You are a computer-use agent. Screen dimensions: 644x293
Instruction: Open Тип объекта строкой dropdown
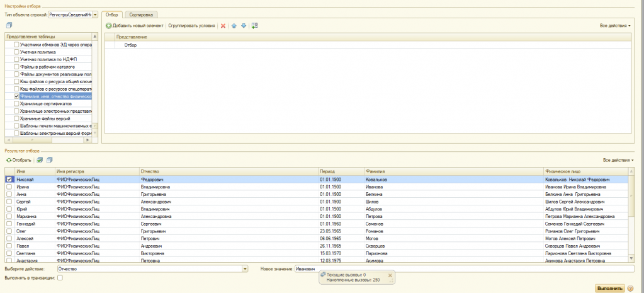[95, 14]
